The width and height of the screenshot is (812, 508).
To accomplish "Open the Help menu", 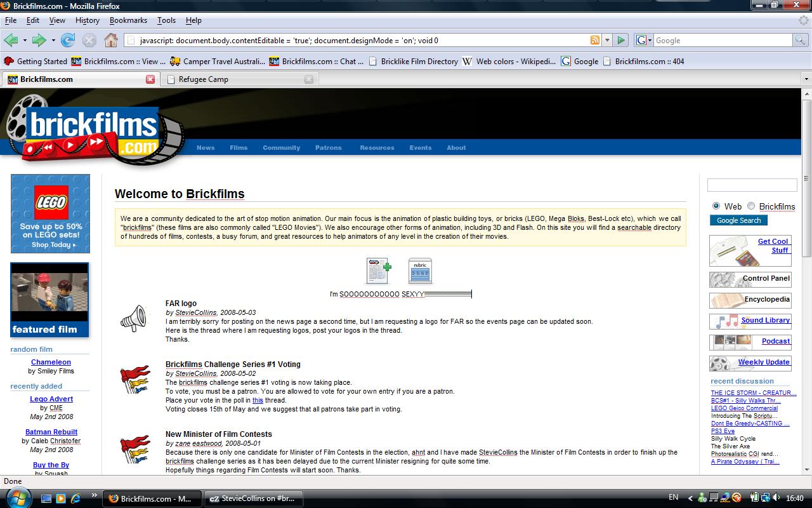I will [x=193, y=20].
